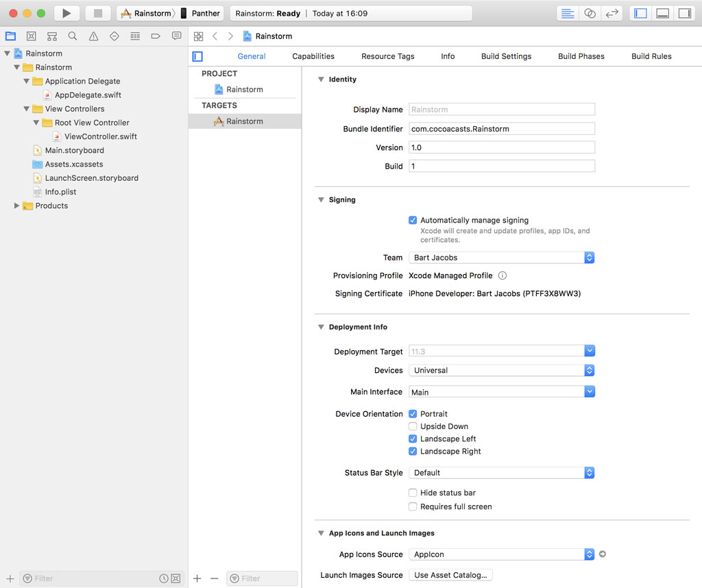Open the Test navigator
Screen dimensions: 702x588
point(114,36)
